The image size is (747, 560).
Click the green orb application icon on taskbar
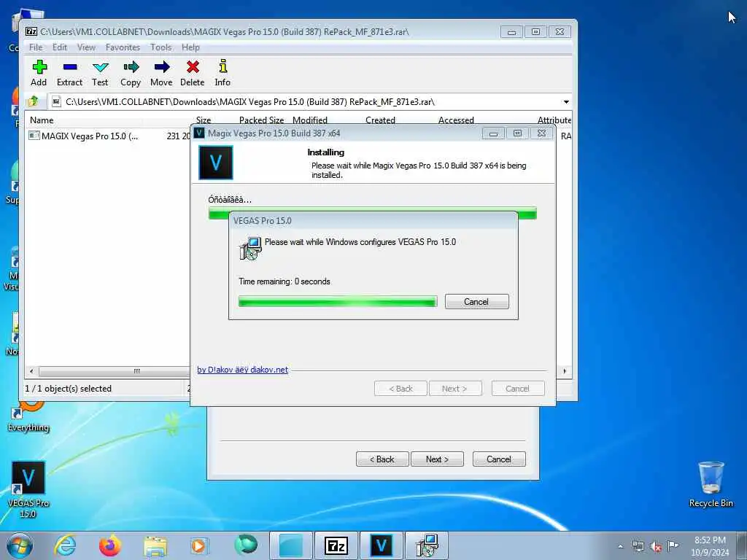(x=246, y=545)
